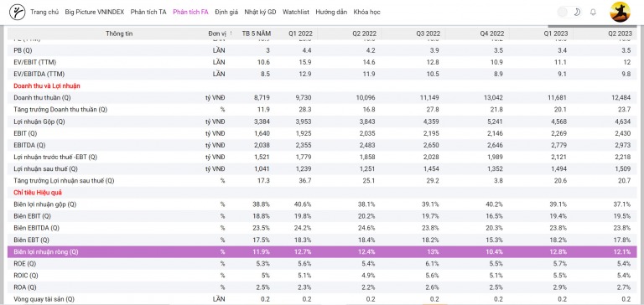Select Lợi nhuận trước thuế -EBT (Q) row
Viewport: 644px width, 305px height.
(x=322, y=157)
